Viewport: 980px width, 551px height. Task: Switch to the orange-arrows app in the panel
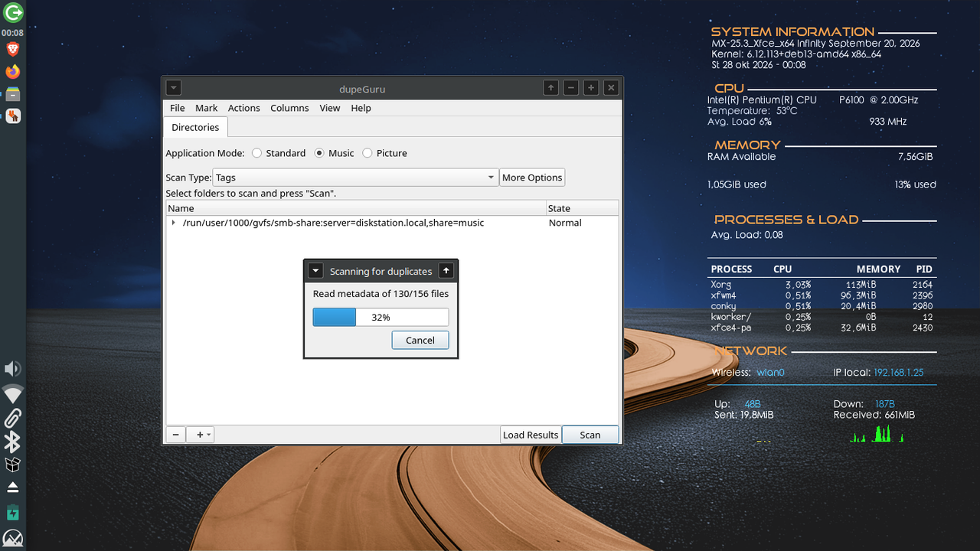click(12, 116)
